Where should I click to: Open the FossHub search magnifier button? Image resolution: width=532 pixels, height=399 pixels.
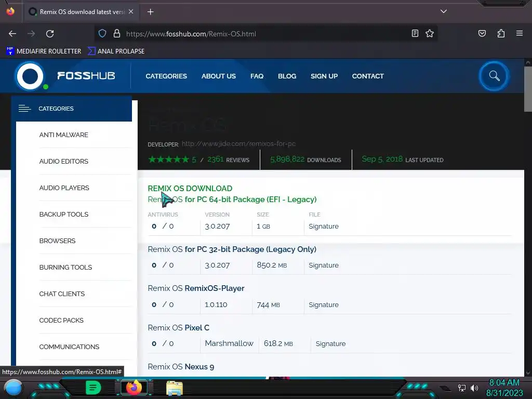click(x=494, y=76)
